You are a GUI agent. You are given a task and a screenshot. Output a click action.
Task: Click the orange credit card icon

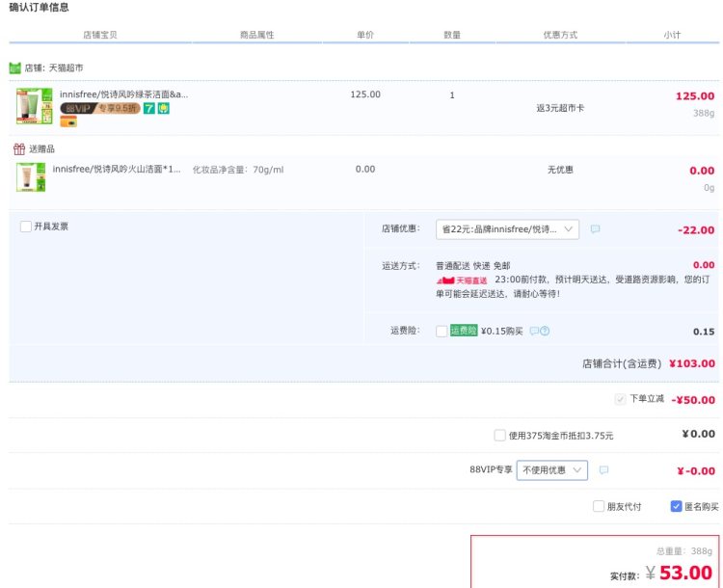(68, 121)
